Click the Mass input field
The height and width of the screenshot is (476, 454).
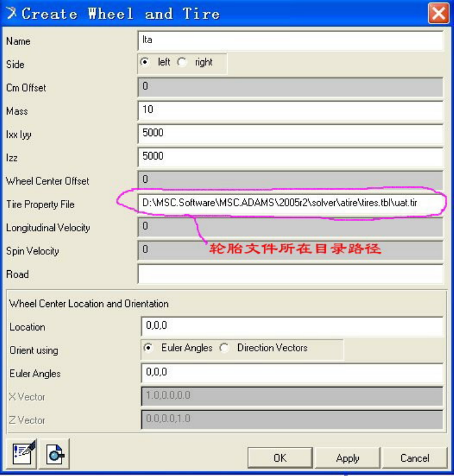[290, 111]
